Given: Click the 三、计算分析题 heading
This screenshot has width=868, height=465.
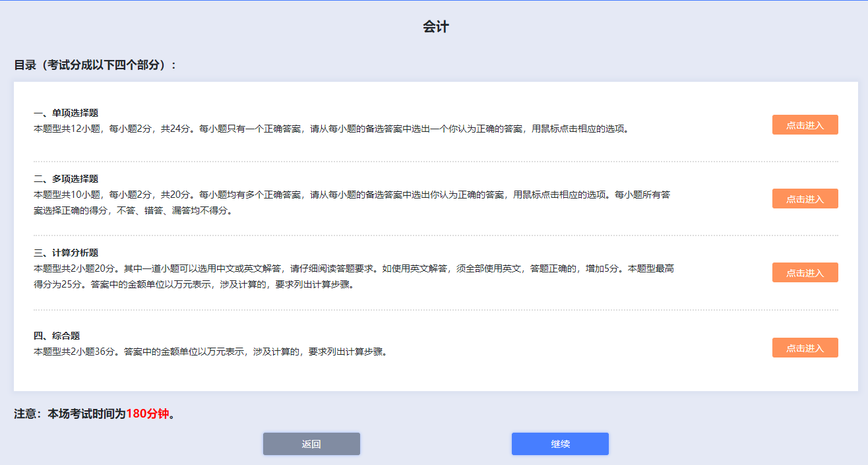Looking at the screenshot, I should (66, 253).
